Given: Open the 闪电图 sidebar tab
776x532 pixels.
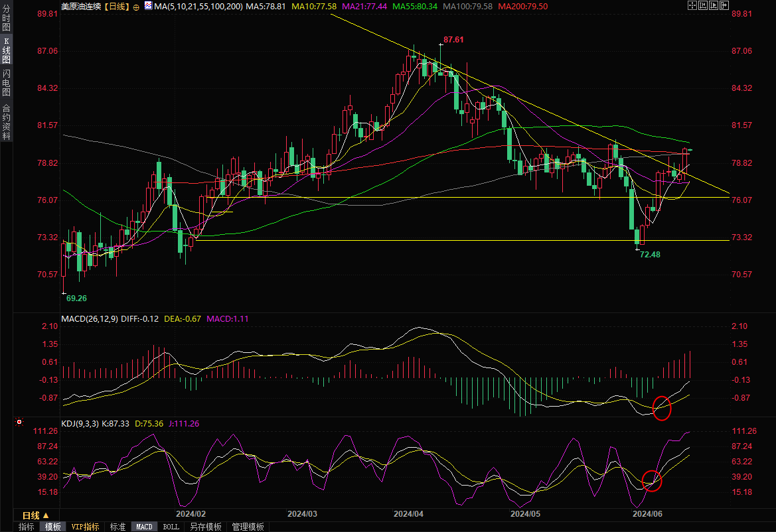Looking at the screenshot, I should [7, 82].
